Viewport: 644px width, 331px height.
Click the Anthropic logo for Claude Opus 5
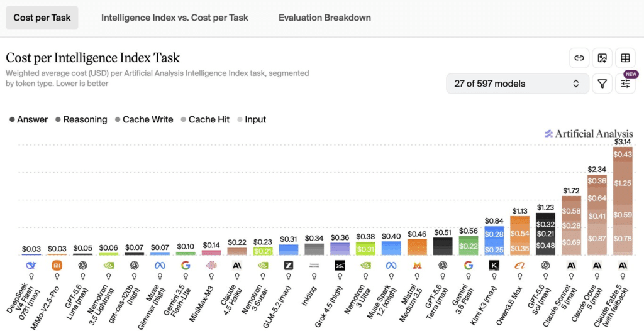(597, 266)
